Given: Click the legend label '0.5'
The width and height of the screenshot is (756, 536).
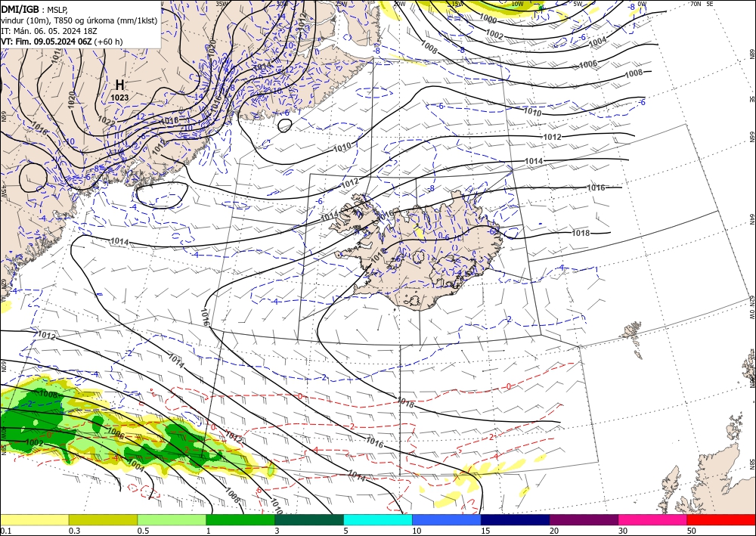Looking at the screenshot, I should [x=143, y=531].
